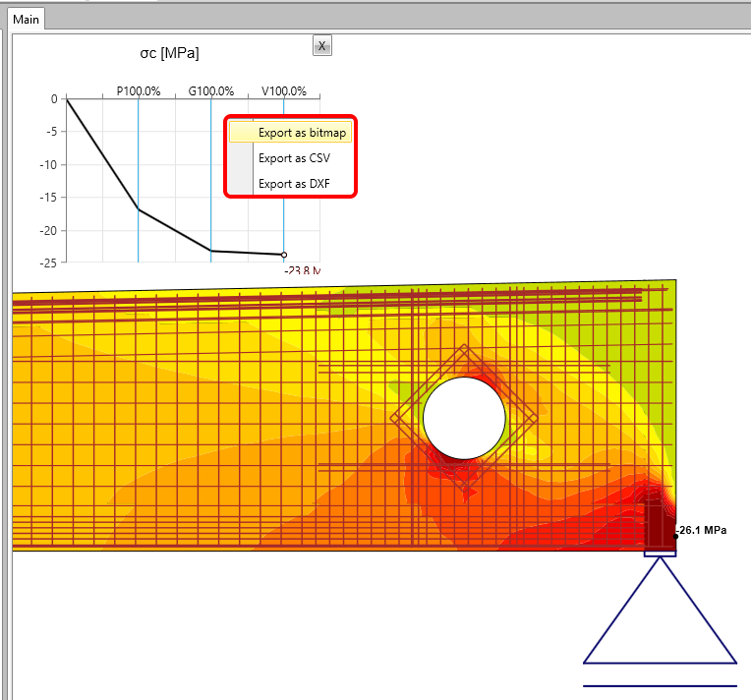Viewport: 751px width, 700px height.
Task: Click the bearing plate above the triangle support
Action: pos(660,554)
